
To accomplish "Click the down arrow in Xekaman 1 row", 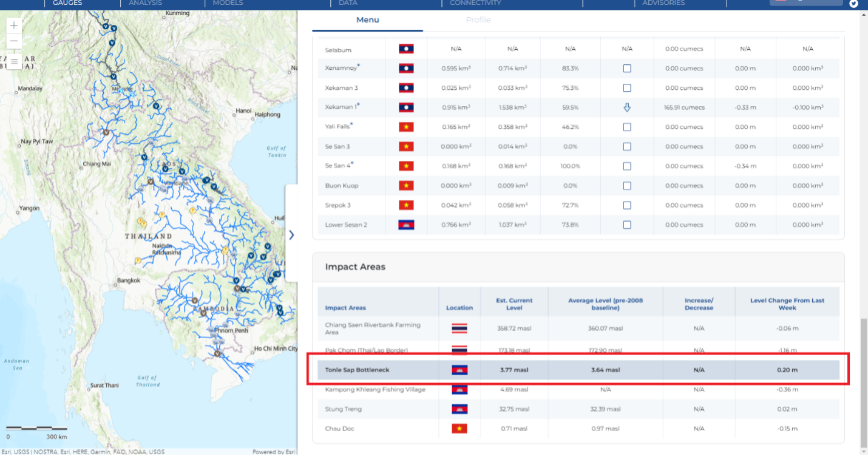I will [x=627, y=107].
